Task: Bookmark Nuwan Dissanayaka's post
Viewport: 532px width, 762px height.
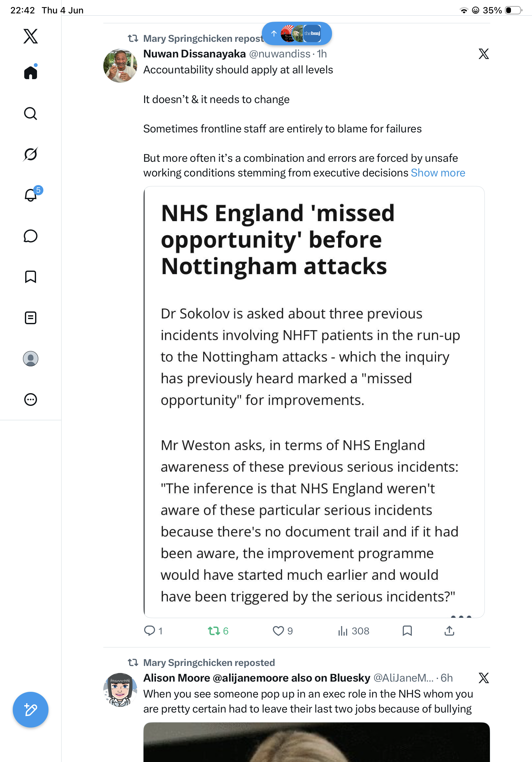Action: coord(407,631)
